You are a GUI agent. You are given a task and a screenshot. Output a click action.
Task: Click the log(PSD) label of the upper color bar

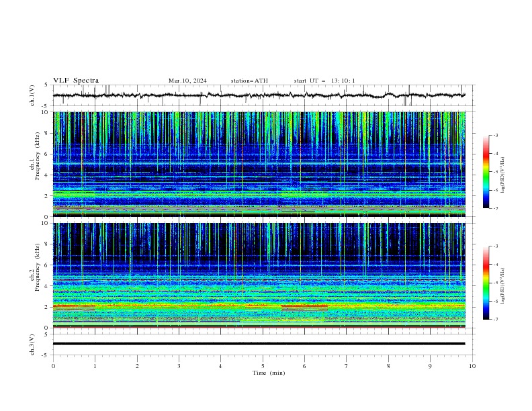point(503,175)
